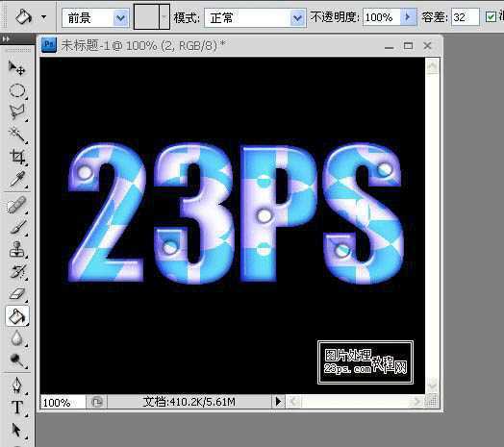Click the vertical scrollbar up arrow
Viewport: 504px width, 447px height.
click(432, 66)
